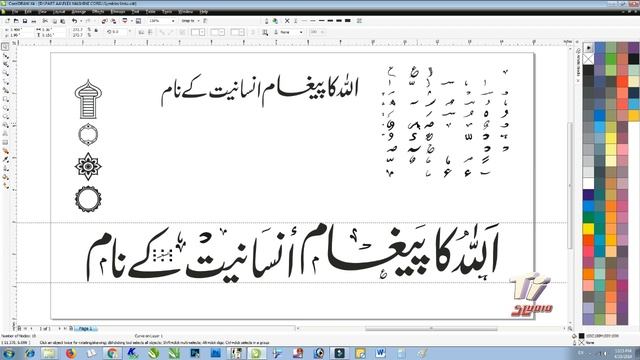Select the Zoom tool in the toolbox

5,73
